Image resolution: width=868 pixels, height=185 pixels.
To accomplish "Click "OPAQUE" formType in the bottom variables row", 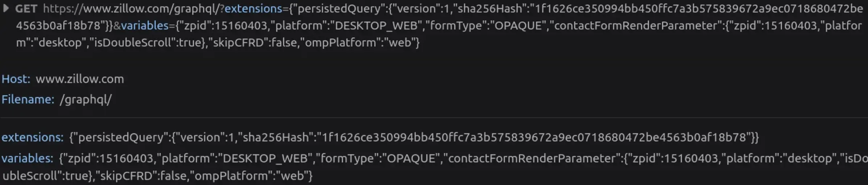I will click(411, 158).
